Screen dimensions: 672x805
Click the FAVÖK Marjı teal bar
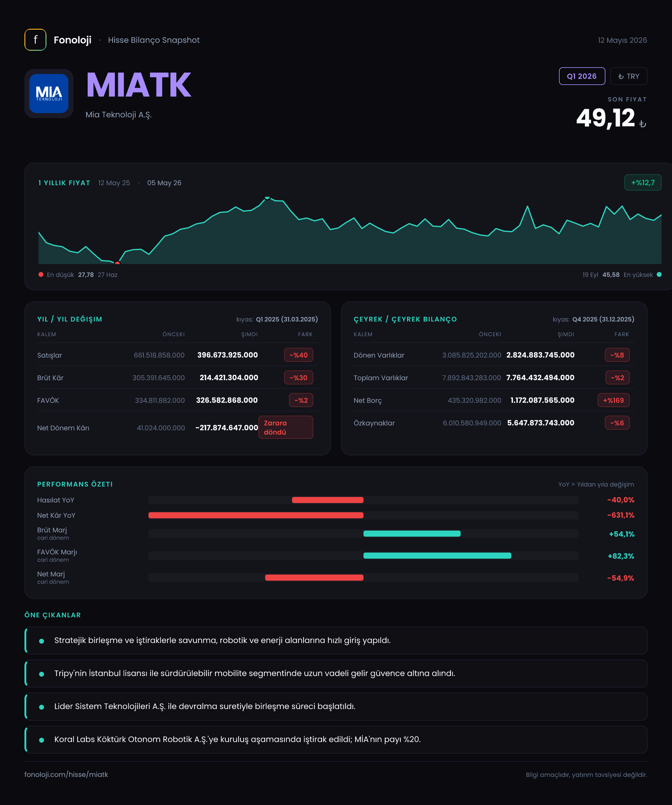(x=437, y=555)
